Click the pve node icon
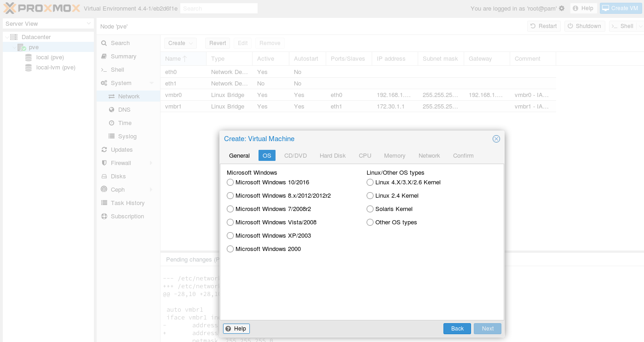The image size is (644, 342). 22,47
